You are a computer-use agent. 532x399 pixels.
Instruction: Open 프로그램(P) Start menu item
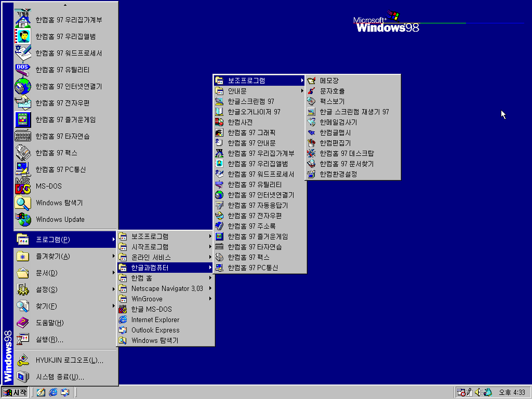coord(66,240)
